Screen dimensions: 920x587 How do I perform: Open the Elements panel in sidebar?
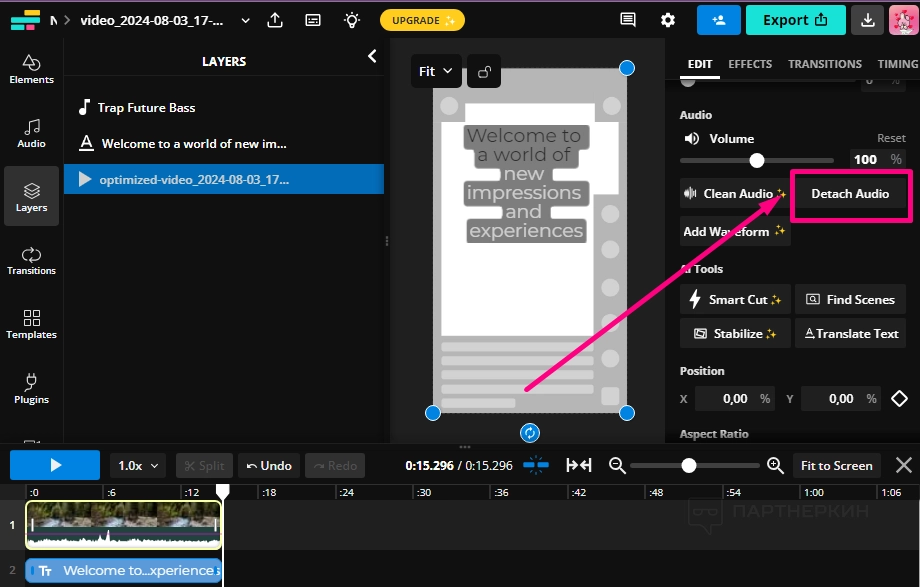[31, 68]
